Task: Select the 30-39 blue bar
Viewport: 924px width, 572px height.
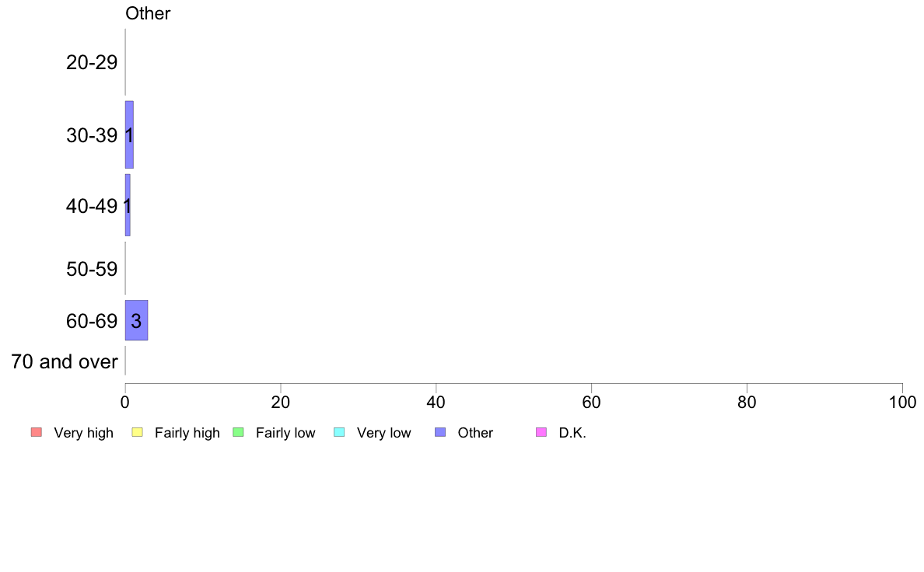Action: [x=129, y=135]
